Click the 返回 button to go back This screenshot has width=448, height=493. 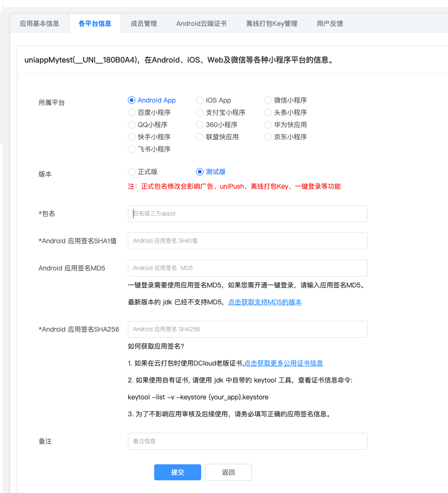pos(228,472)
